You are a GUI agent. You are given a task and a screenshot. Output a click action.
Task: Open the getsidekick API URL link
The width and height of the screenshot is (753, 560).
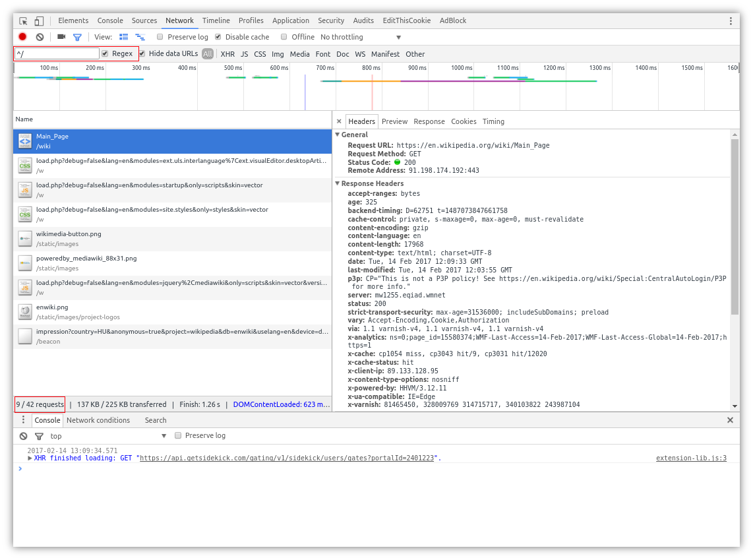tap(287, 458)
